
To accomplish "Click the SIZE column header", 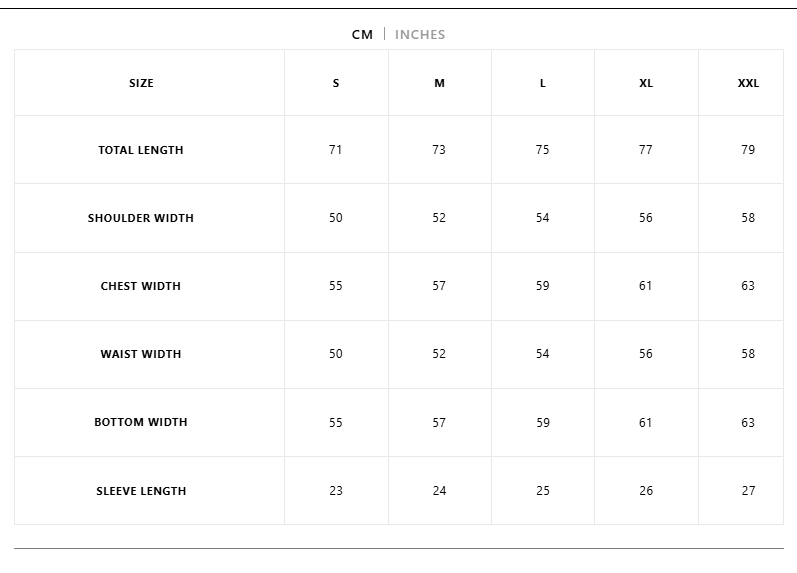I will (141, 83).
